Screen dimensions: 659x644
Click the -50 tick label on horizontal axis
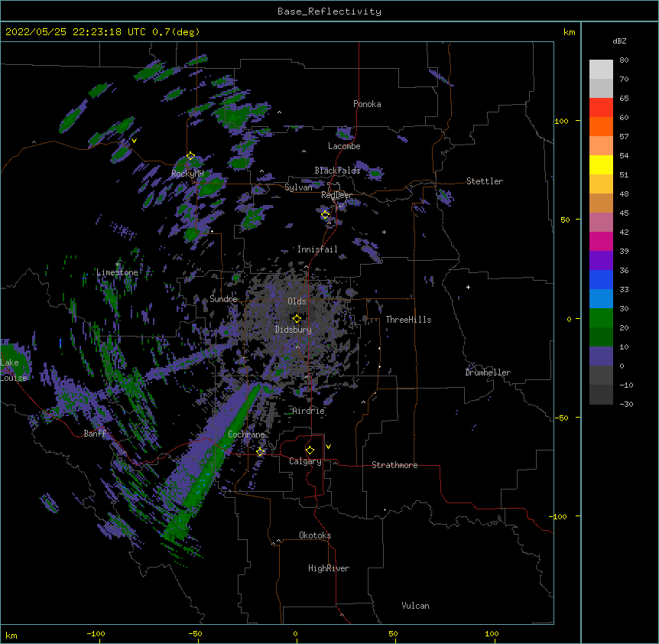[x=195, y=634]
